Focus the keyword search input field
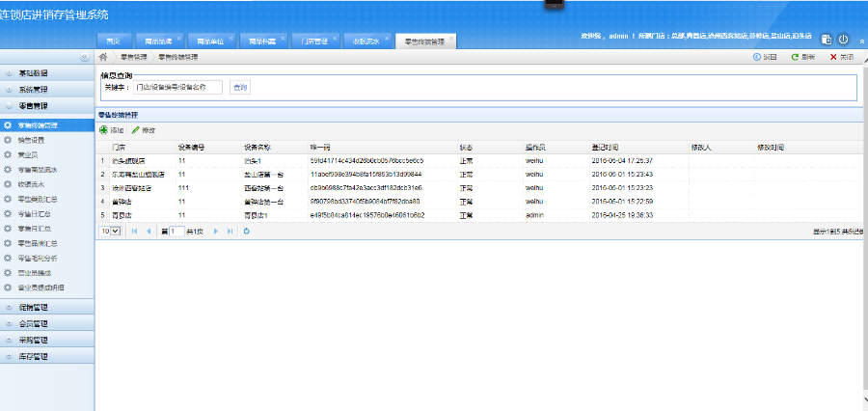The width and height of the screenshot is (868, 411). tap(177, 87)
